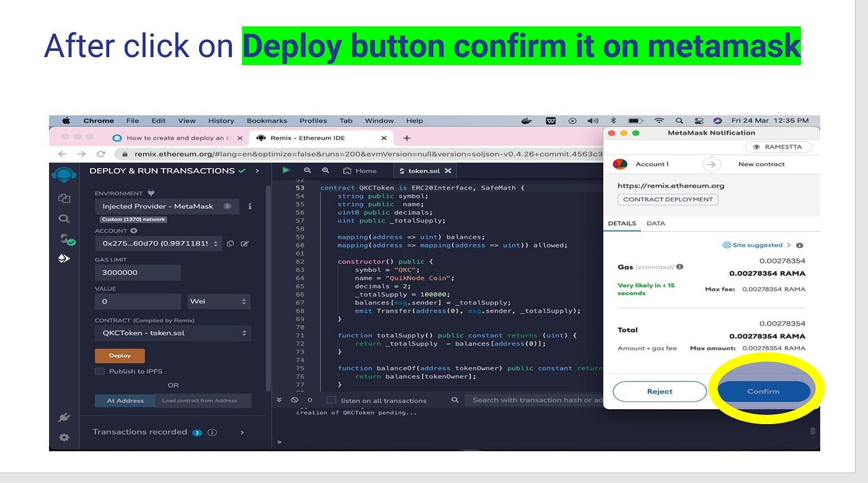Toggle the terminal collapse double-chevron

tap(279, 400)
